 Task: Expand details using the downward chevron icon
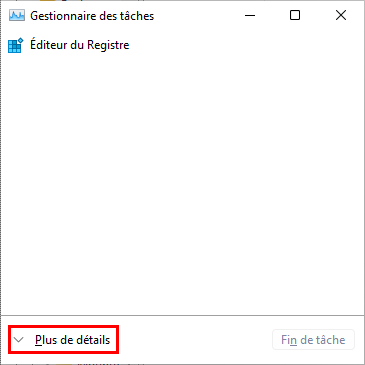pyautogui.click(x=19, y=340)
